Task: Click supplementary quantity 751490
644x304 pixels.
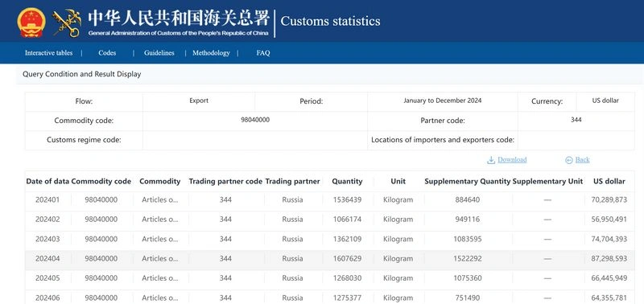Action: click(468, 298)
